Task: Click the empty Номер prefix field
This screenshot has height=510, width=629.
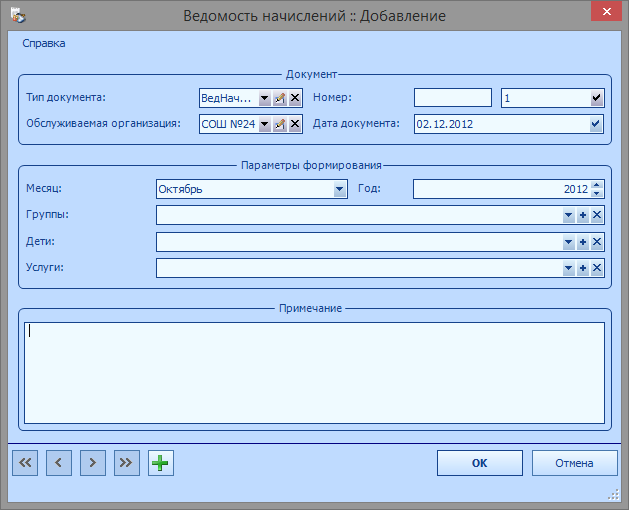Action: tap(453, 98)
